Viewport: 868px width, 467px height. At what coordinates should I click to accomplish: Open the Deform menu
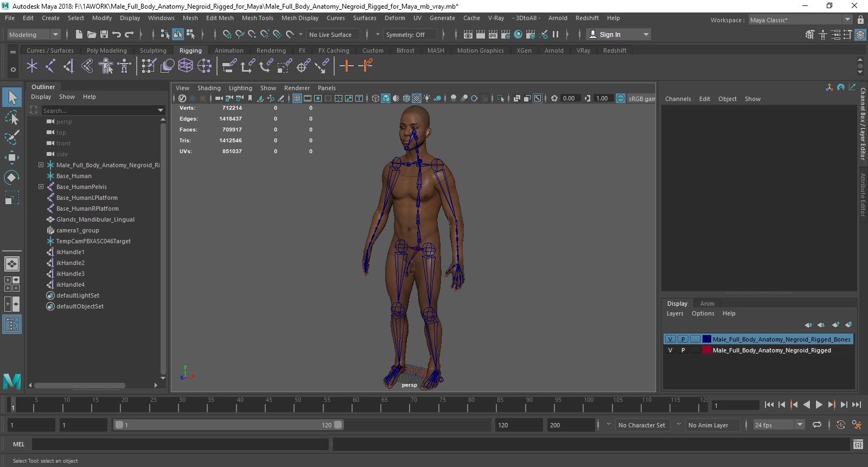[395, 18]
